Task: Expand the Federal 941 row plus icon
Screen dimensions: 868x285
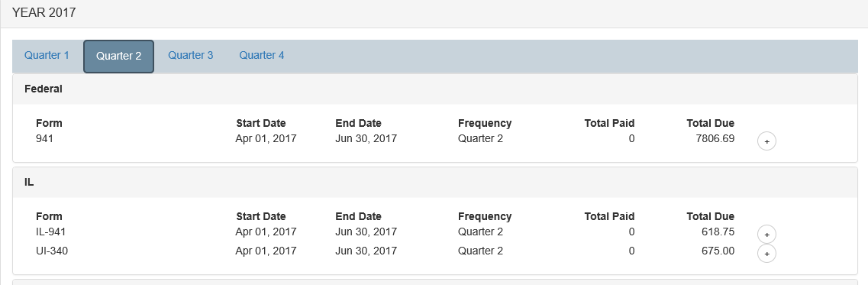Action: point(766,141)
